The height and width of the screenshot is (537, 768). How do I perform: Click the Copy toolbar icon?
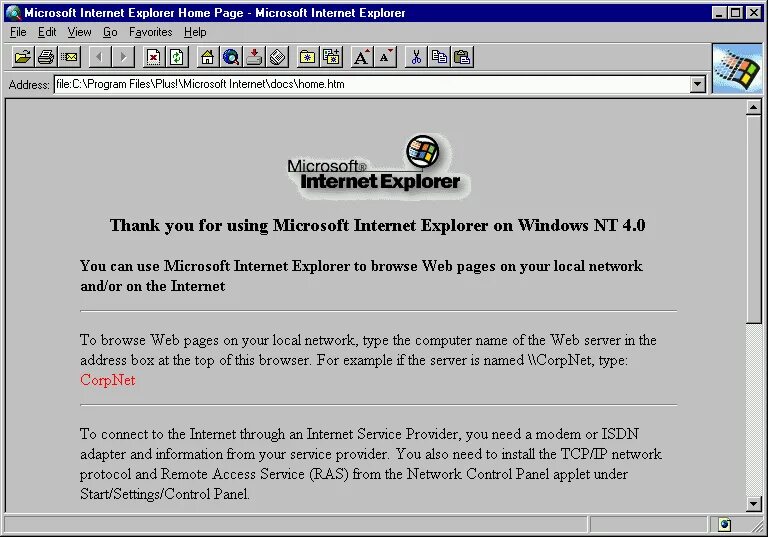click(x=439, y=57)
